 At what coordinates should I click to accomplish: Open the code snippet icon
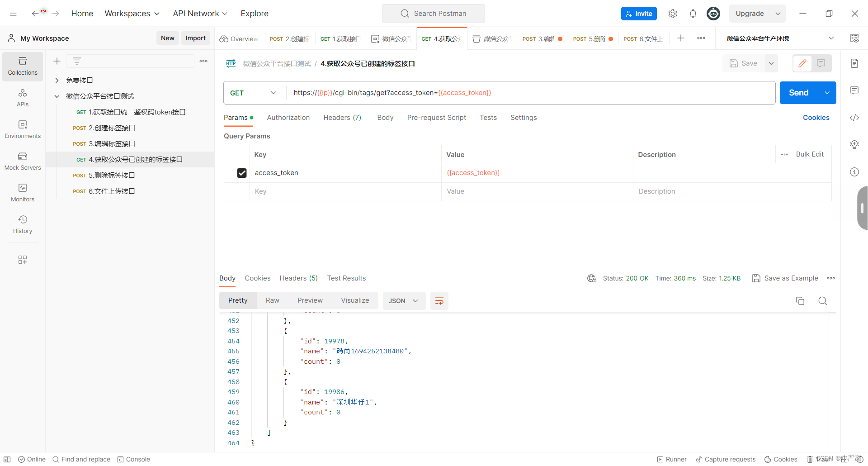(x=854, y=118)
